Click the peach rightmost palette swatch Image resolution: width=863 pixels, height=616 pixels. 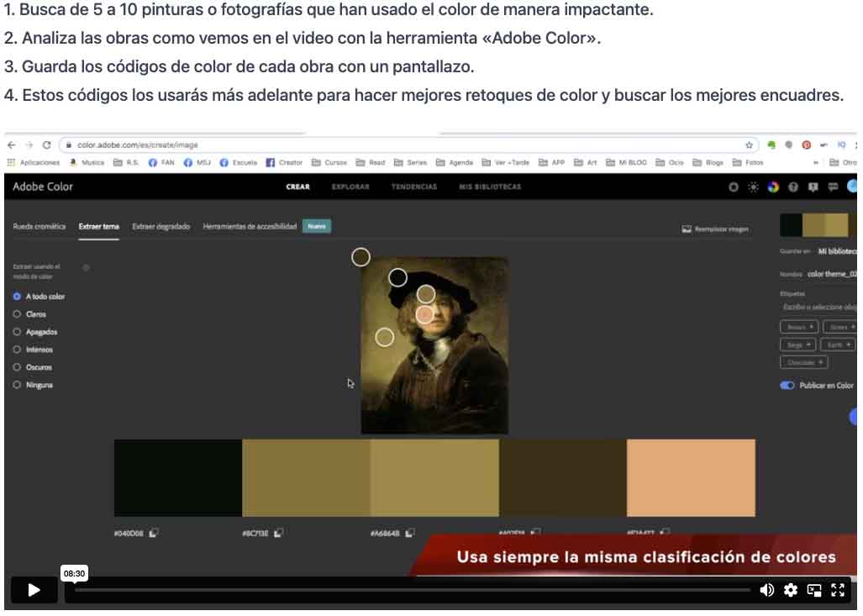691,478
